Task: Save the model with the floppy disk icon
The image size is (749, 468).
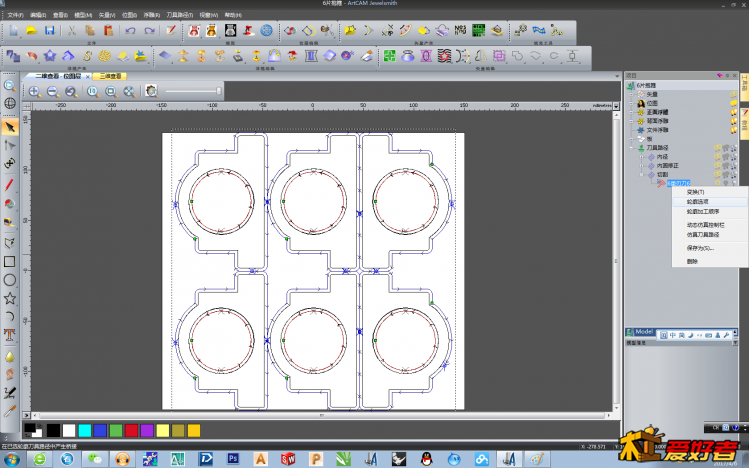Action: tap(50, 31)
